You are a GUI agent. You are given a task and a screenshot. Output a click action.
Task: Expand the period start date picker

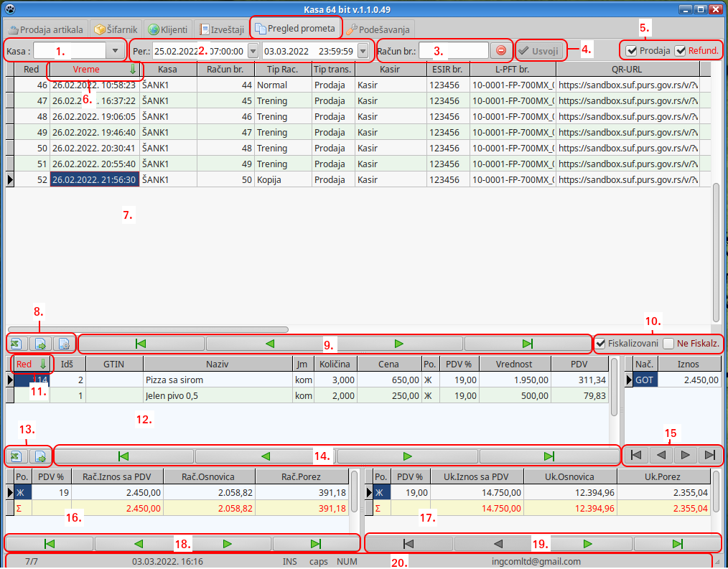(252, 51)
